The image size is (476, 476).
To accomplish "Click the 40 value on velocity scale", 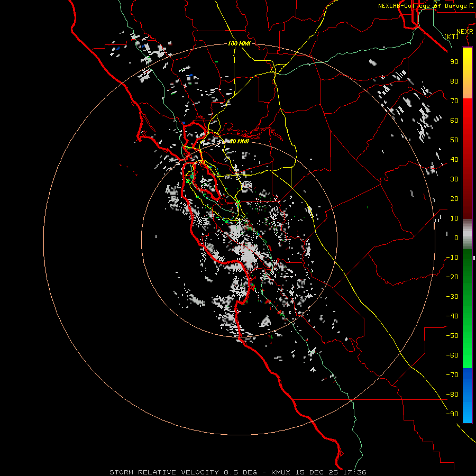I will pos(454,159).
